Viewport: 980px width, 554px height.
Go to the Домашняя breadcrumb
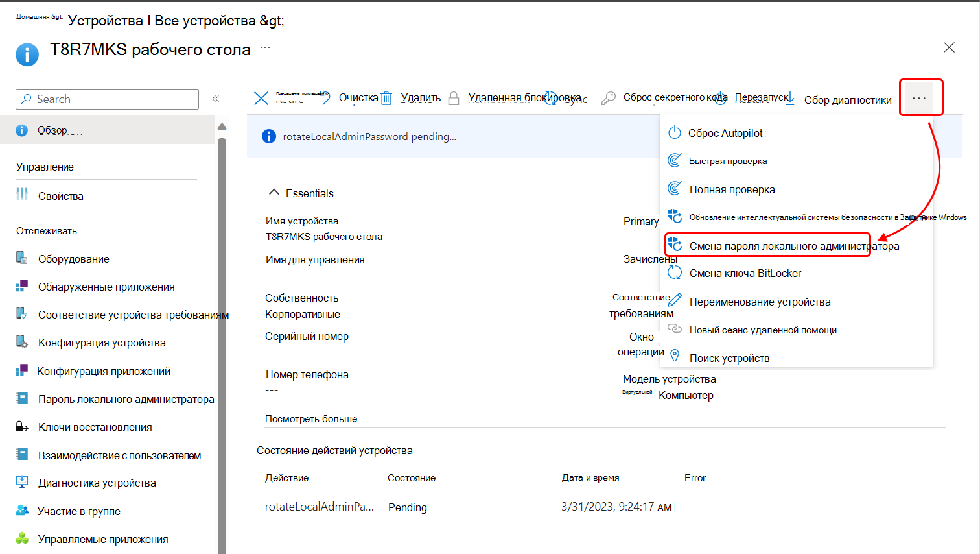pos(39,17)
